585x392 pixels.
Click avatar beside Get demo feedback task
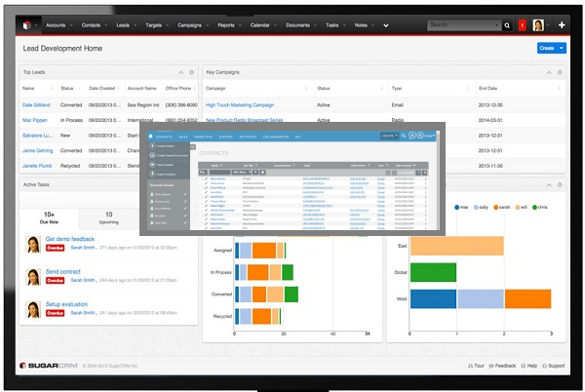pos(33,245)
